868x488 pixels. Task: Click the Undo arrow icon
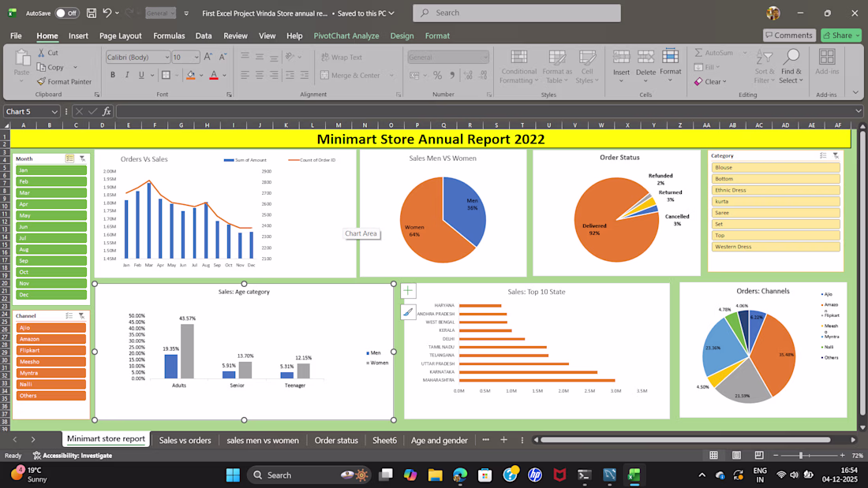(x=107, y=13)
